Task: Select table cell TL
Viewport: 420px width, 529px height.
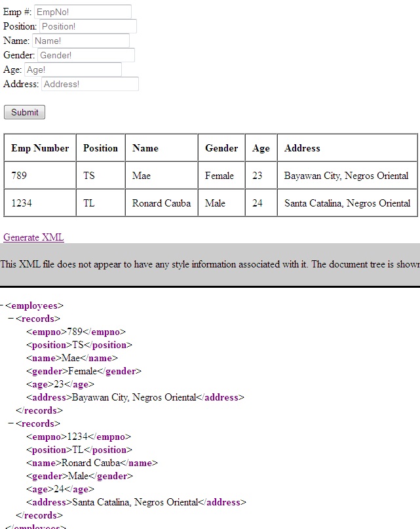Action: [x=100, y=203]
